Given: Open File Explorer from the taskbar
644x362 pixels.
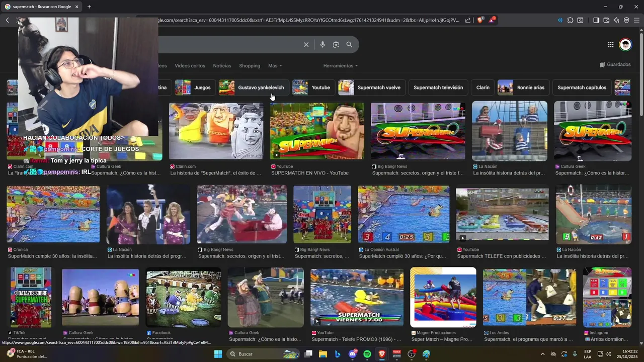Looking at the screenshot, I should click(x=323, y=354).
